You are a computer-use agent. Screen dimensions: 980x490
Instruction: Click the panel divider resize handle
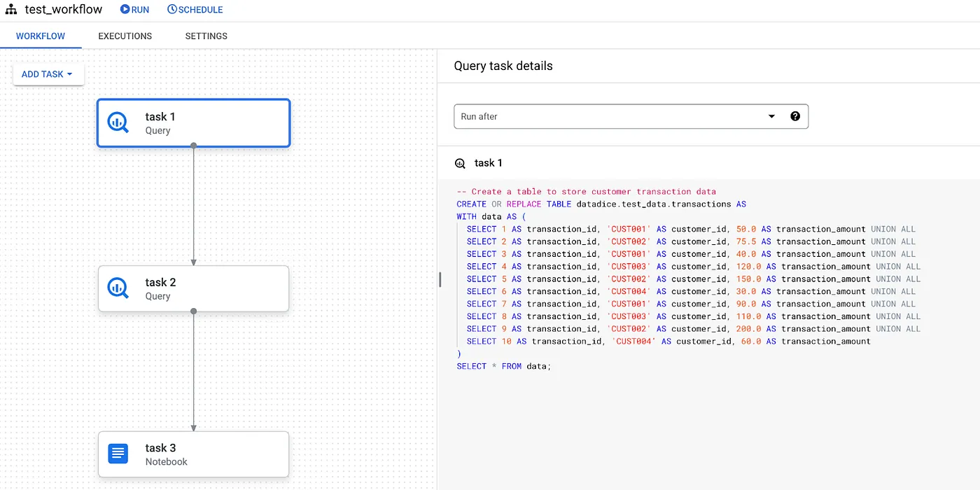pyautogui.click(x=440, y=279)
